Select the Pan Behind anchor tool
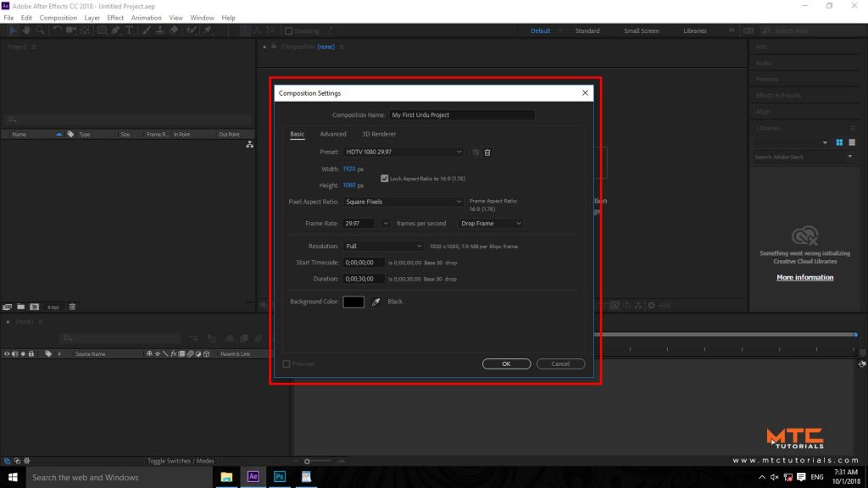 tap(85, 30)
